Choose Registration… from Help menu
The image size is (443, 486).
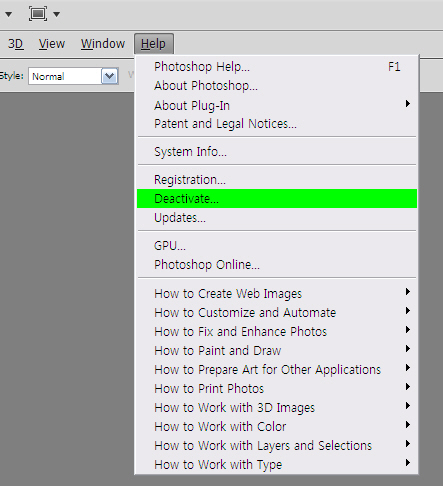click(277, 180)
